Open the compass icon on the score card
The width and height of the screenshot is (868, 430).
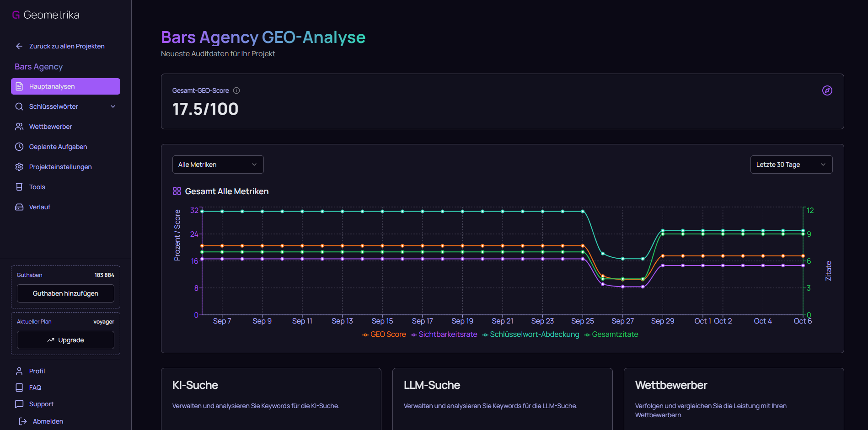pos(827,90)
